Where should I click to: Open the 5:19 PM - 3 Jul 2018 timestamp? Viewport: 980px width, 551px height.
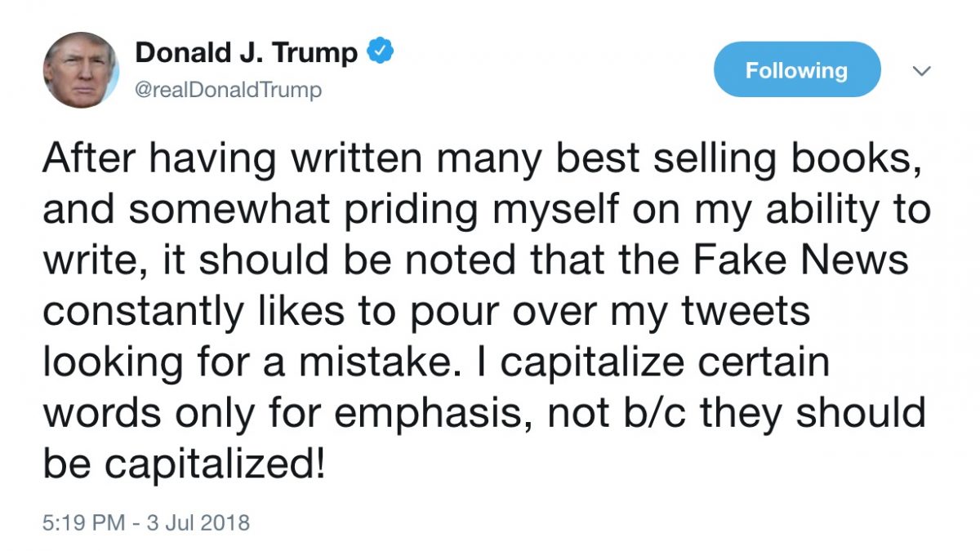(146, 522)
